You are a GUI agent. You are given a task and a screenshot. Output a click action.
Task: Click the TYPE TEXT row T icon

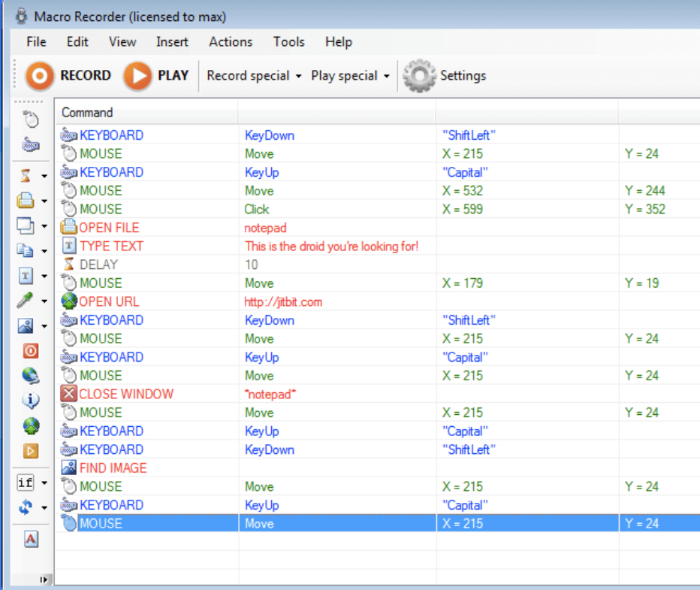[x=69, y=246]
